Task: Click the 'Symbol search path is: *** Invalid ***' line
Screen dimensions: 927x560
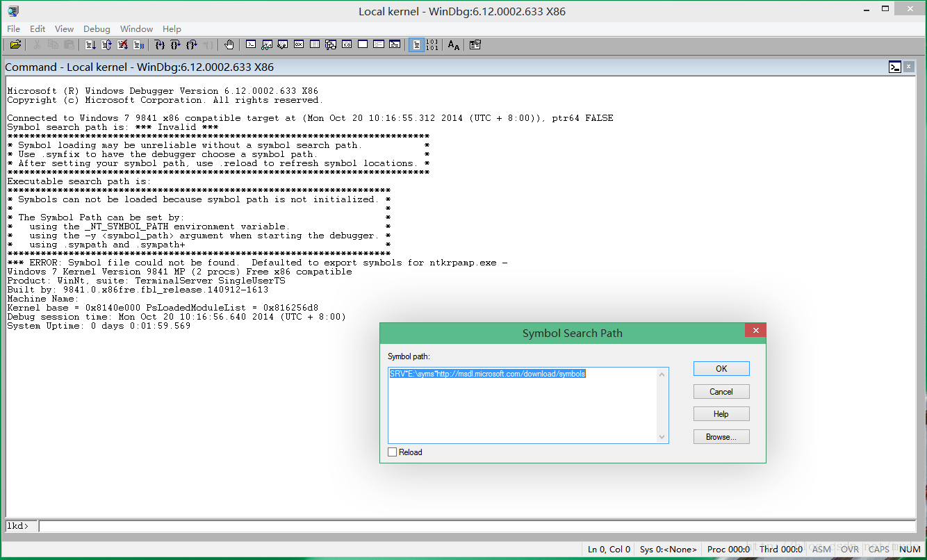Action: point(113,127)
